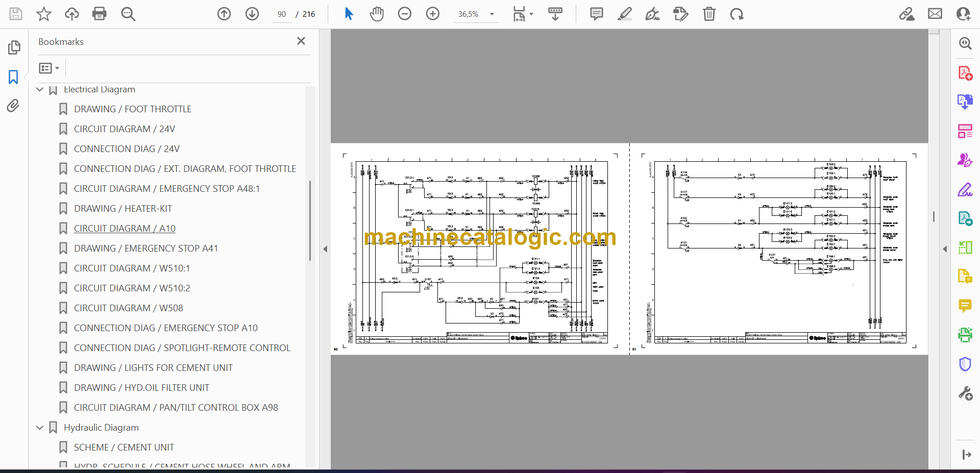Screen dimensions: 980x473
Task: Open the find text search tool
Action: (x=128, y=14)
